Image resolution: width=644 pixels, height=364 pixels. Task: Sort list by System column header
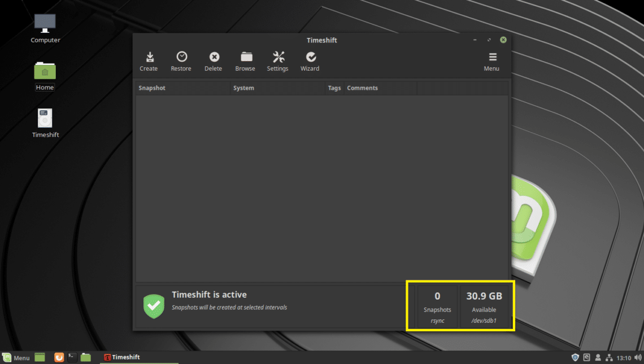(x=277, y=88)
